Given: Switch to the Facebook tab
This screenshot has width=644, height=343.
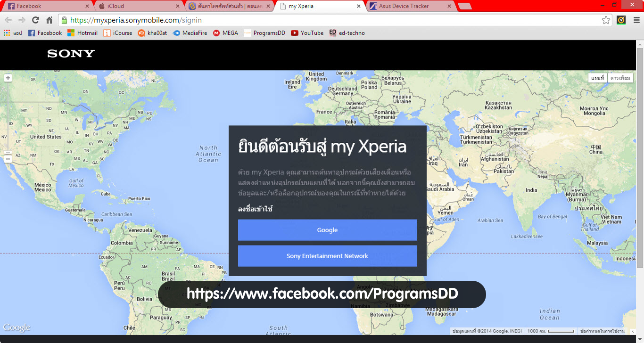Looking at the screenshot, I should tap(47, 6).
